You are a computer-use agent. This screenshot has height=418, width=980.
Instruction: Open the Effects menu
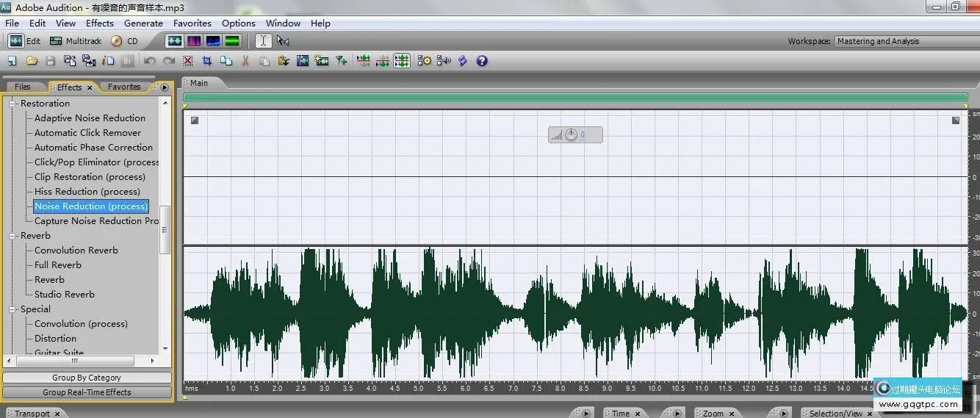(99, 24)
